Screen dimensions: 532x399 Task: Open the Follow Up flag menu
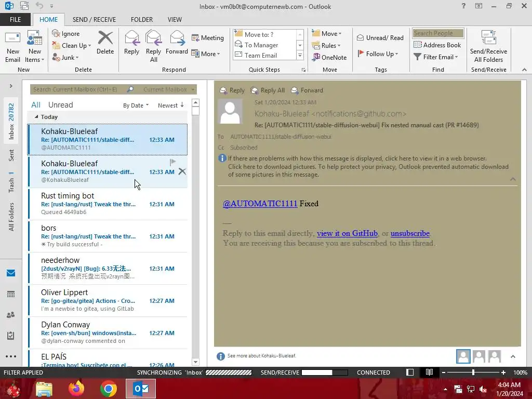pos(378,54)
